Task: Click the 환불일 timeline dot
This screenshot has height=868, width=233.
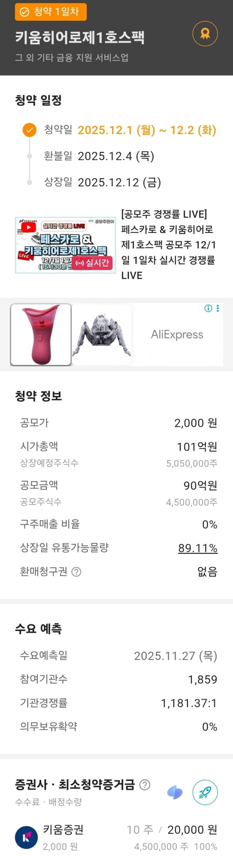Action: (29, 156)
